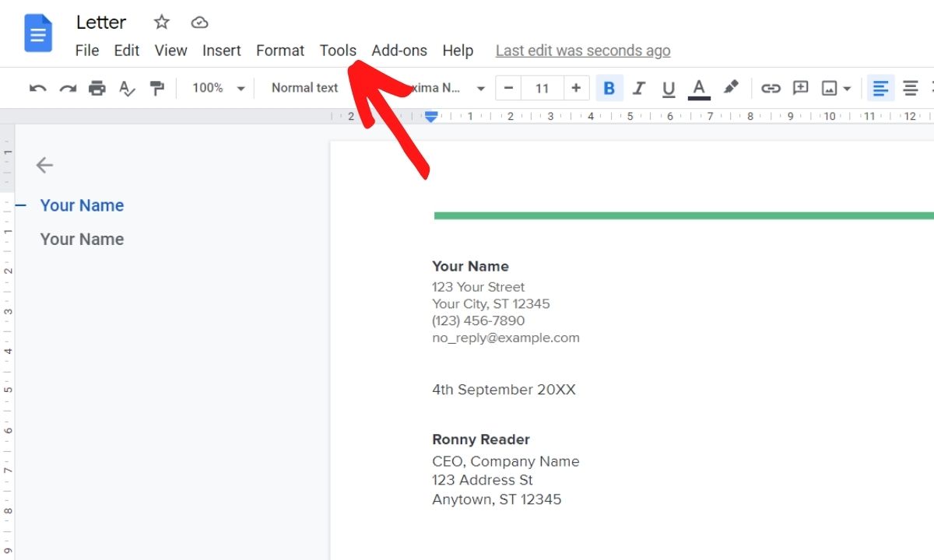Star the Letter document
Screen dimensions: 934x560
point(161,22)
